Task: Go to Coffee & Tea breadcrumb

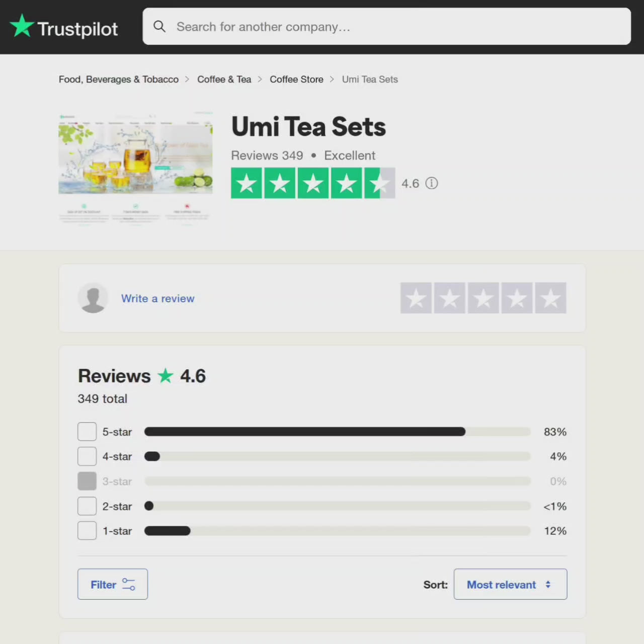Action: point(224,79)
